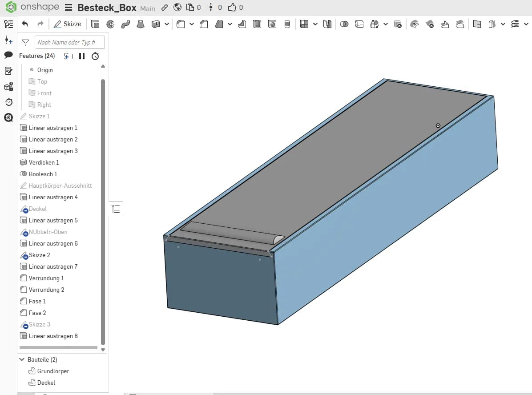Click the undo arrow icon
This screenshot has height=395, width=532.
25,24
